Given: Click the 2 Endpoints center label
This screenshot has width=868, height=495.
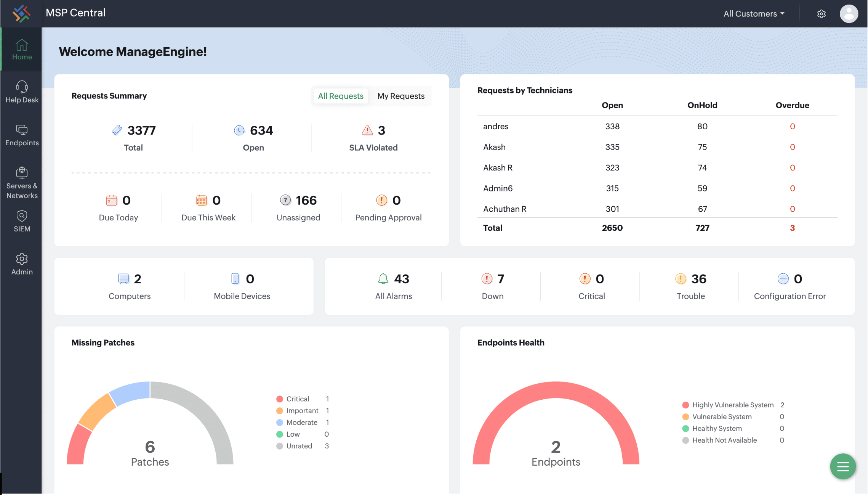Looking at the screenshot, I should (x=556, y=454).
